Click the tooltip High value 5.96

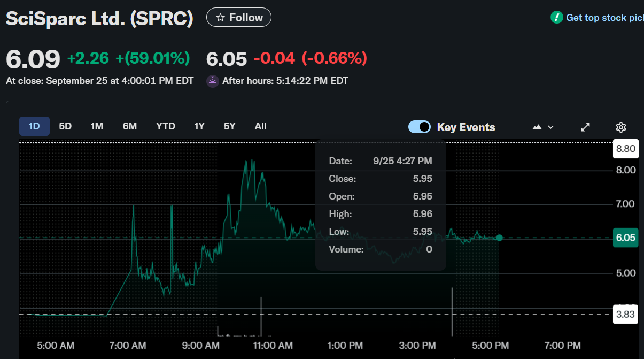[x=423, y=214]
